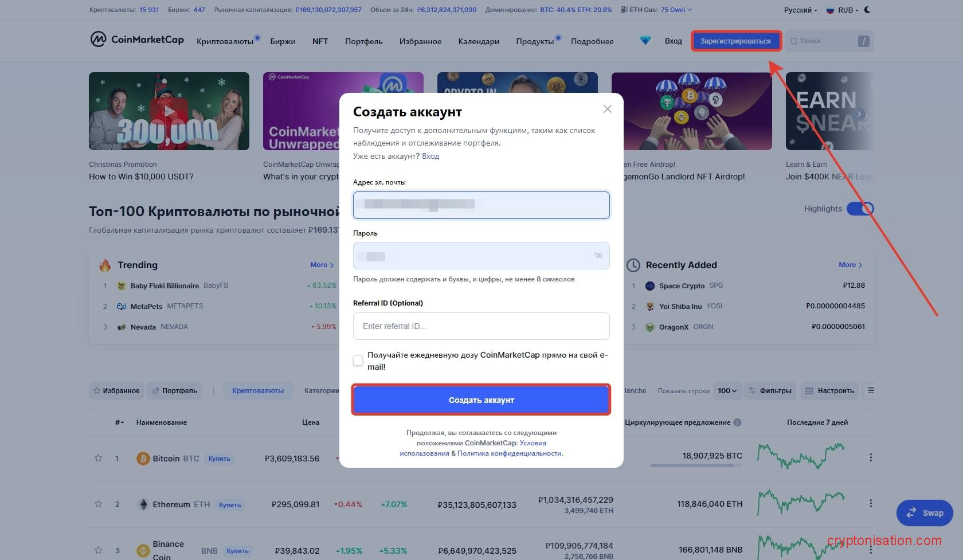Switch to the Портфель tab

point(175,391)
